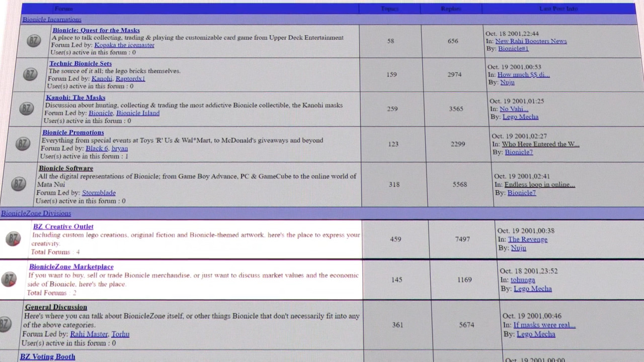Click the BZ icon beside Quest for the Masks
644x362 pixels.
pyautogui.click(x=33, y=41)
